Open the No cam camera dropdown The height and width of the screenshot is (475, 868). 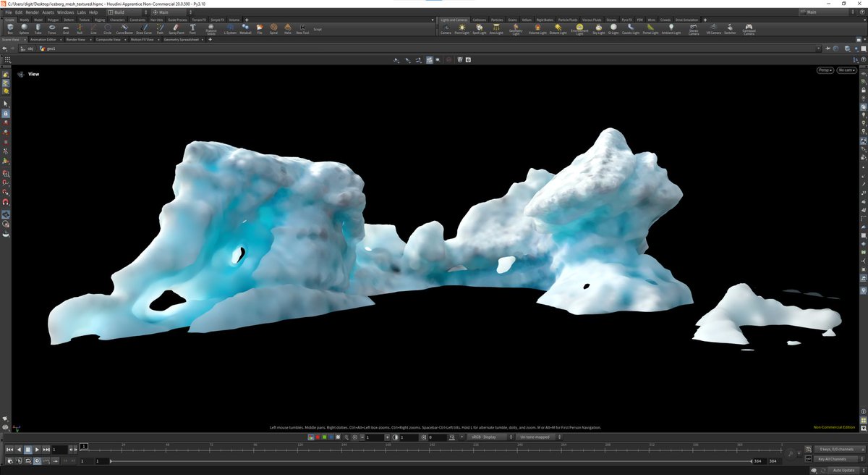[846, 70]
